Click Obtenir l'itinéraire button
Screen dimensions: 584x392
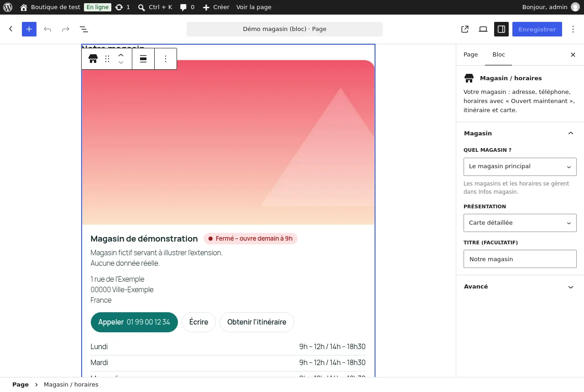(257, 322)
